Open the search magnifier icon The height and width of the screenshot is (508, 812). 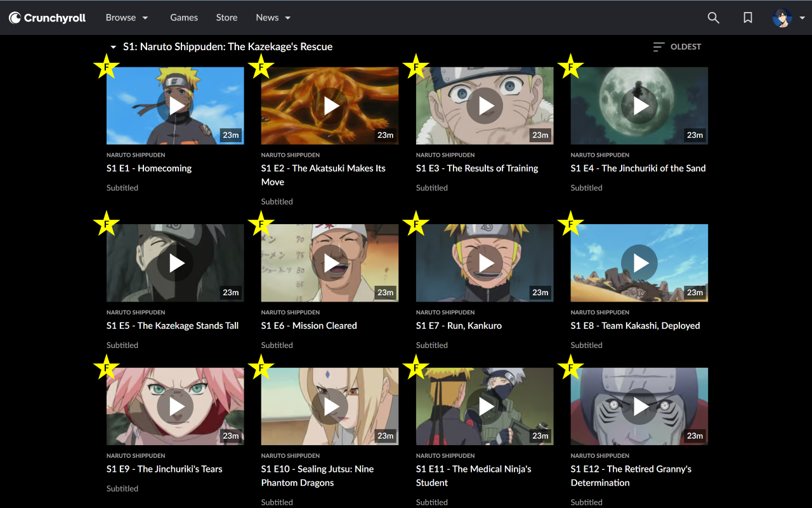714,18
